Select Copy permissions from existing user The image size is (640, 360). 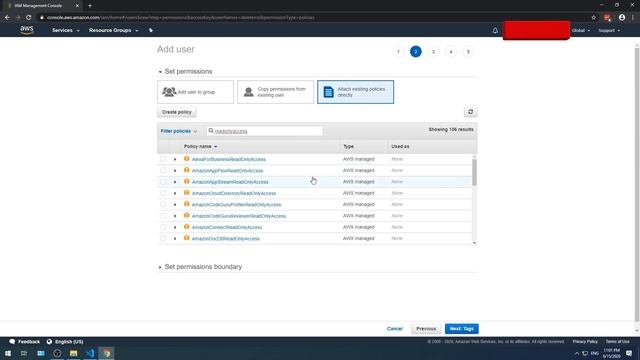276,92
